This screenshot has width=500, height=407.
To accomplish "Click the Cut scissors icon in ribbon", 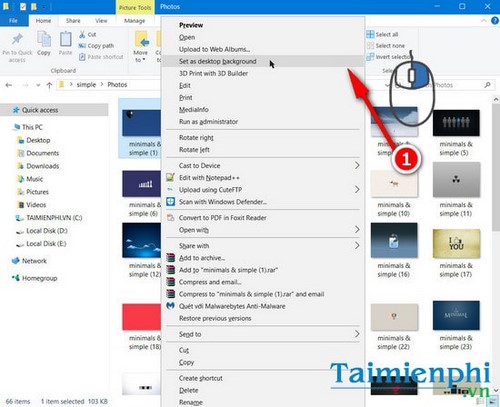I will point(82,34).
